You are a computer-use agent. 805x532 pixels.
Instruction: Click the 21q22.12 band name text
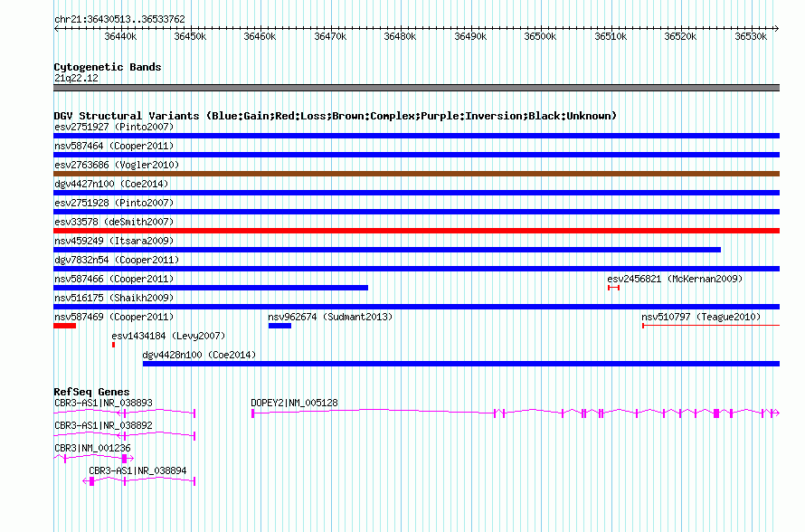(x=76, y=78)
